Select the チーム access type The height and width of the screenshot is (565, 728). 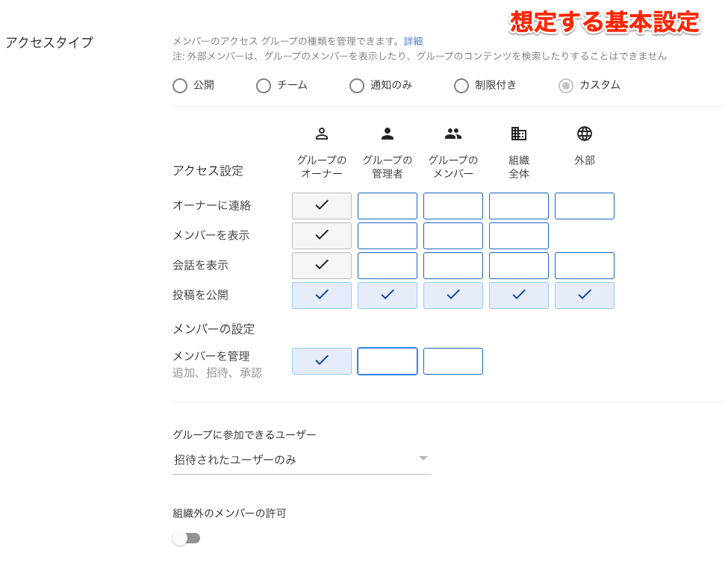pyautogui.click(x=264, y=86)
